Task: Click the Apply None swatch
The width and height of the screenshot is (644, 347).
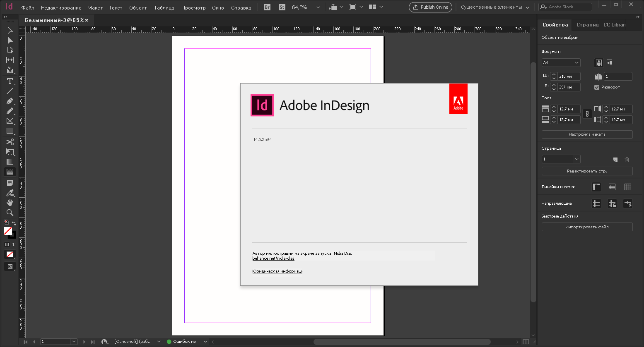Action: click(10, 254)
